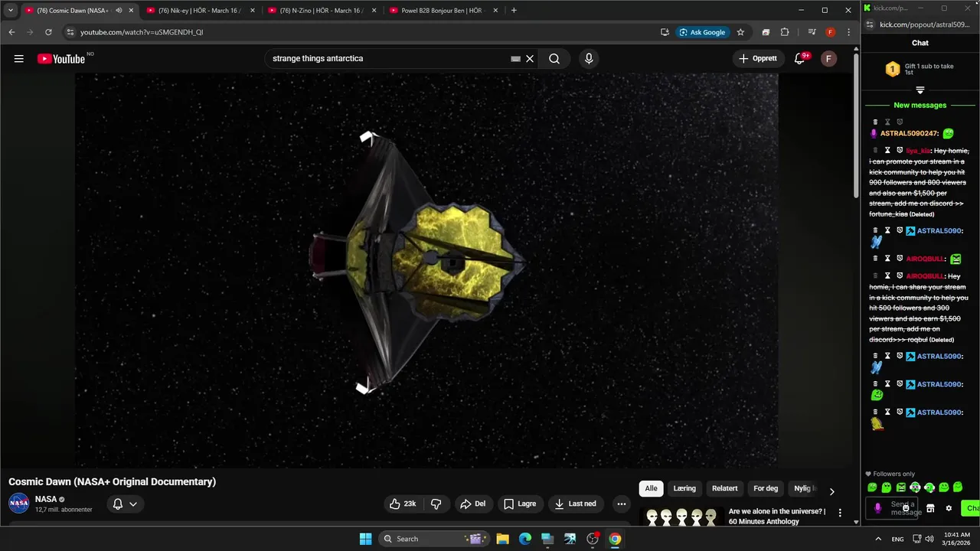Open on-screen keyboard in search box
The width and height of the screenshot is (980, 551).
[515, 59]
